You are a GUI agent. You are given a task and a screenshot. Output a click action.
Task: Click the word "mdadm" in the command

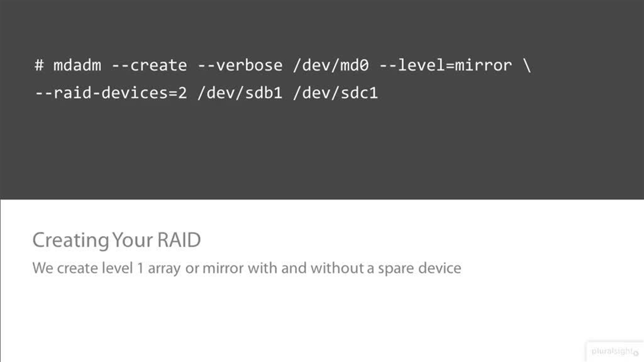point(77,65)
